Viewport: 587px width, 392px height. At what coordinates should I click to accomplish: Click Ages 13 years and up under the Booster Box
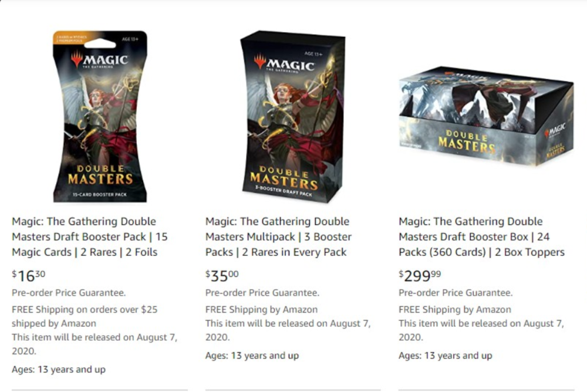tap(446, 356)
